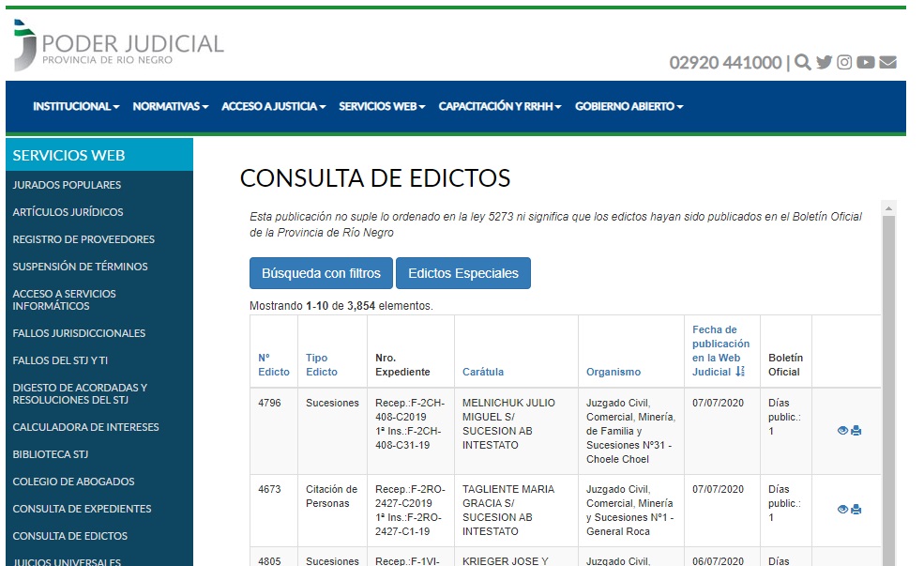Click the Búsqueda con filtros button
Screen dimensions: 924x566
(321, 273)
